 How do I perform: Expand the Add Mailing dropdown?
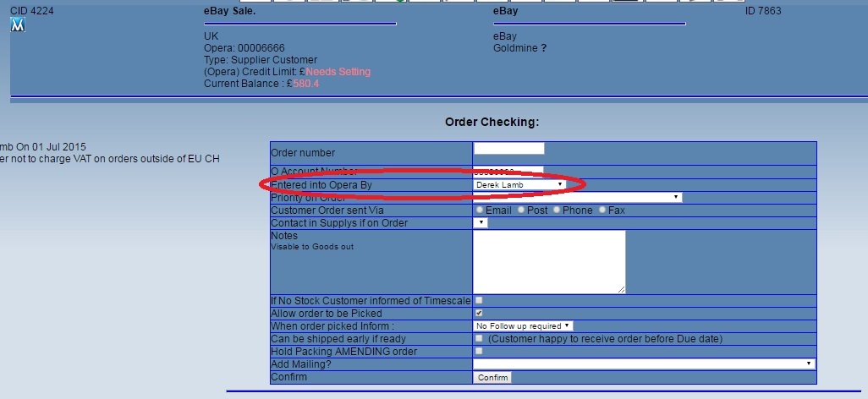coord(644,363)
